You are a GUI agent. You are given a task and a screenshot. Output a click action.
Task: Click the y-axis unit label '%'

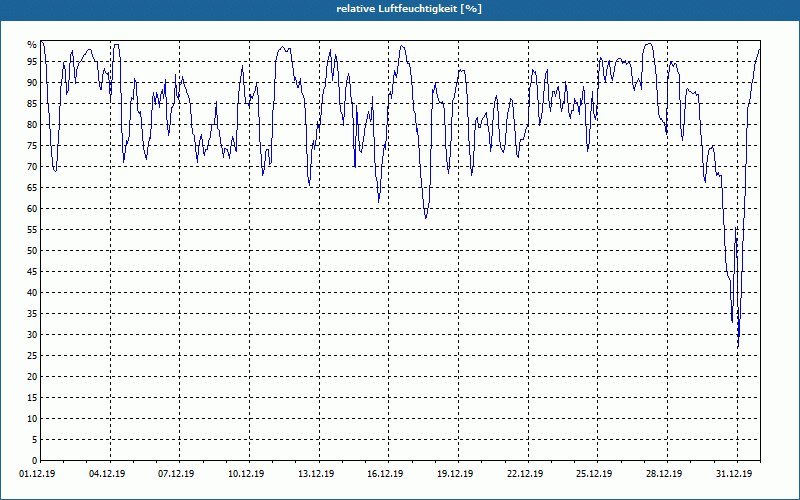(x=32, y=45)
